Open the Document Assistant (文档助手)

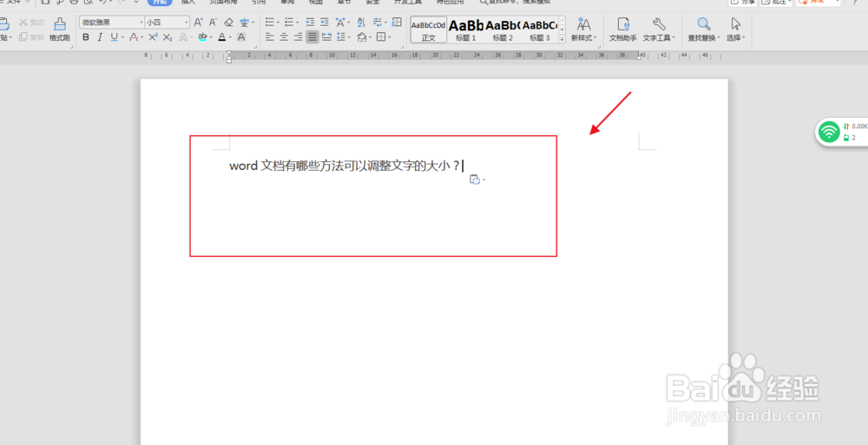click(x=623, y=29)
